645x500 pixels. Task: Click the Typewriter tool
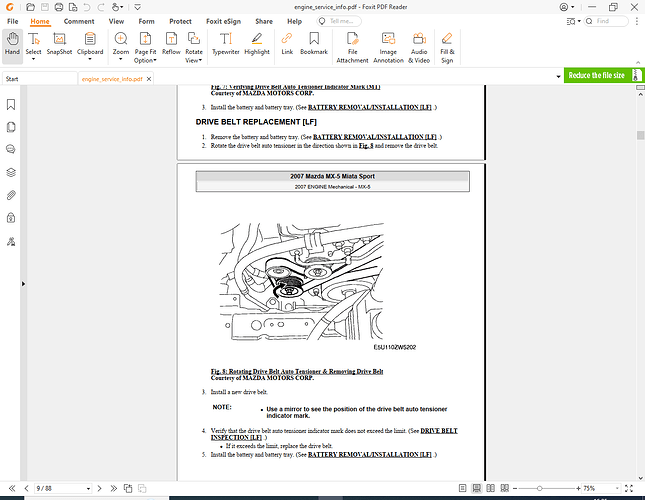click(225, 45)
